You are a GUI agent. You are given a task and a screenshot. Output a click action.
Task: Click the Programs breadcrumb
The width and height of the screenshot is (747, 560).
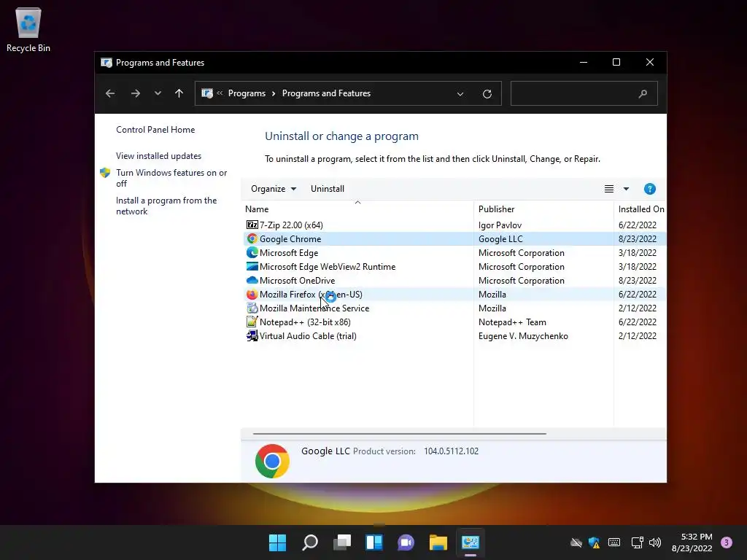coord(247,93)
